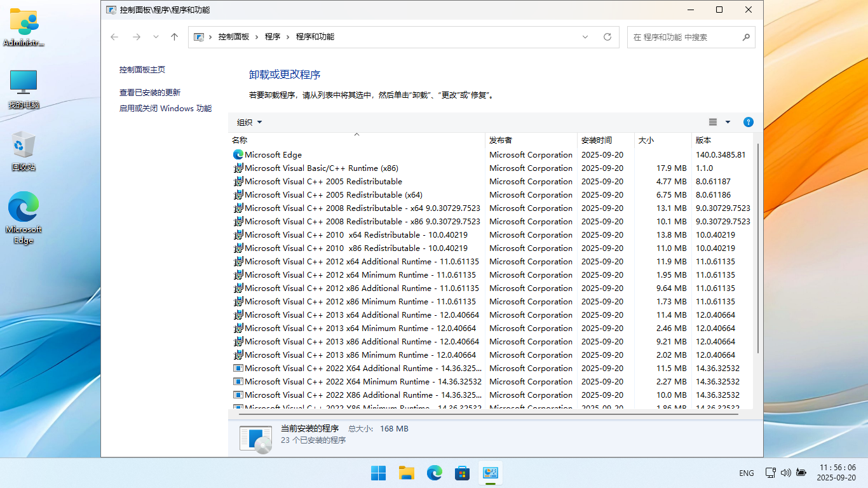This screenshot has width=868, height=488.
Task: Open the 组织 dropdown menu
Action: point(249,122)
